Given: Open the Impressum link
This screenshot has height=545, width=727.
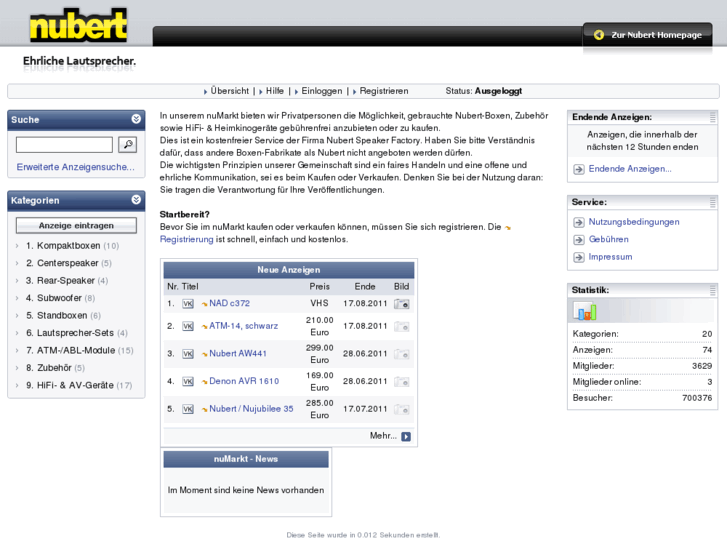Looking at the screenshot, I should [610, 257].
